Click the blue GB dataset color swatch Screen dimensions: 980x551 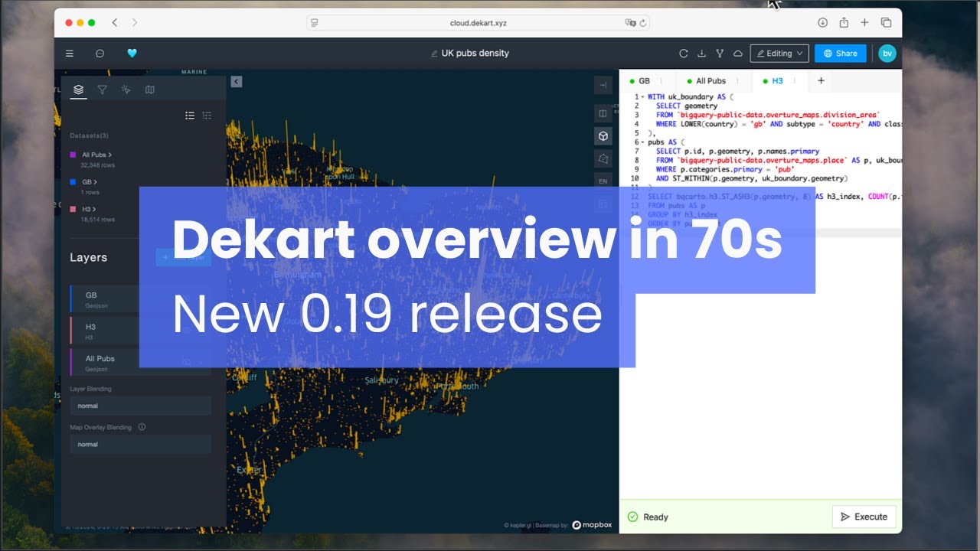click(x=73, y=182)
